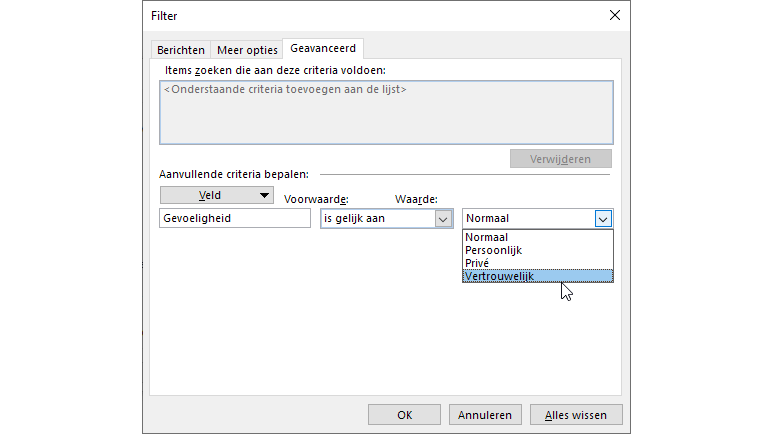Open the Meer opties tab
Viewport: 772px width, 434px height.
point(246,50)
